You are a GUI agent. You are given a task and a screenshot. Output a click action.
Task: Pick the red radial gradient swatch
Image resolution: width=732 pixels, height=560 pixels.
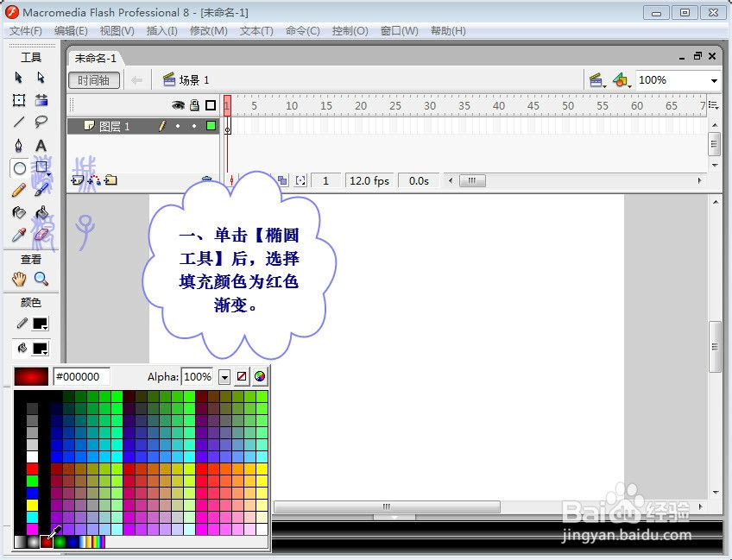tap(47, 542)
